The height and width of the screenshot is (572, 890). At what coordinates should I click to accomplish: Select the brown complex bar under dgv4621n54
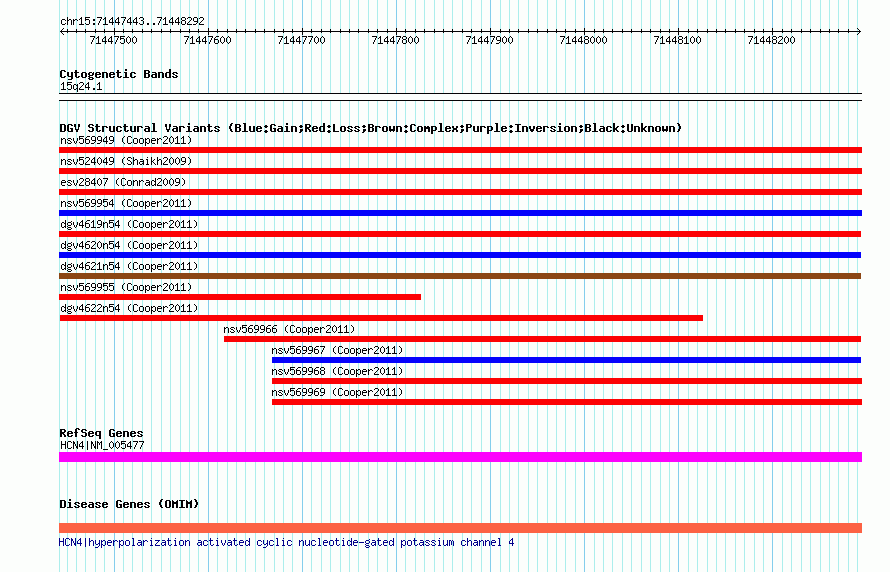(460, 276)
